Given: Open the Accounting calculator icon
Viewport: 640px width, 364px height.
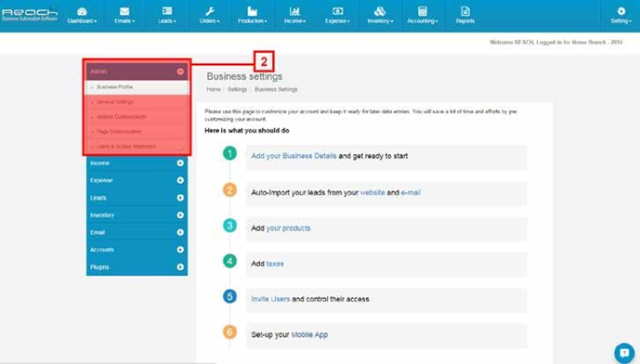Looking at the screenshot, I should tap(423, 11).
